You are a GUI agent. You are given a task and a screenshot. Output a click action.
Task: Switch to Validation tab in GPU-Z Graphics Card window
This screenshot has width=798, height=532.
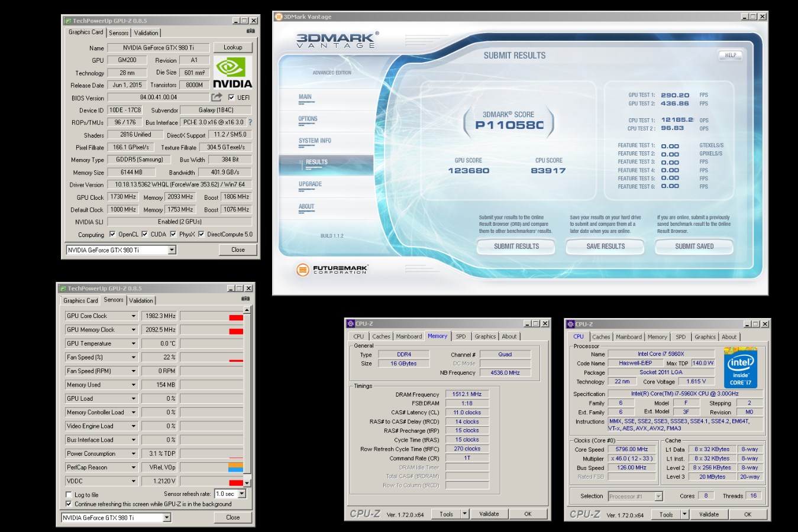[146, 33]
